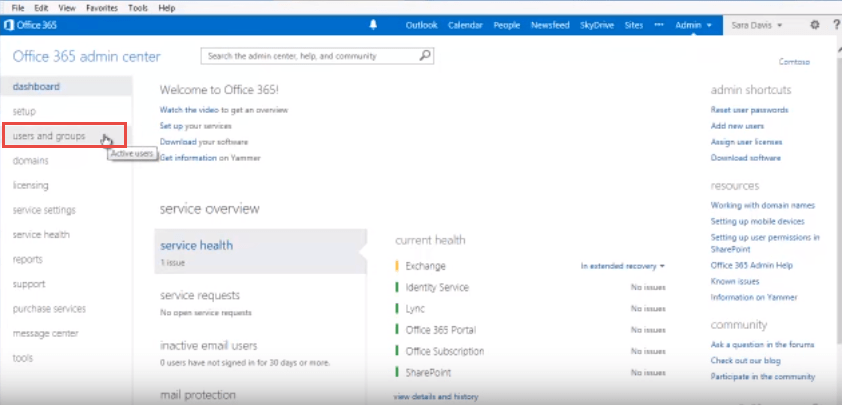Open the notifications bell icon
The height and width of the screenshot is (405, 842).
pos(373,25)
